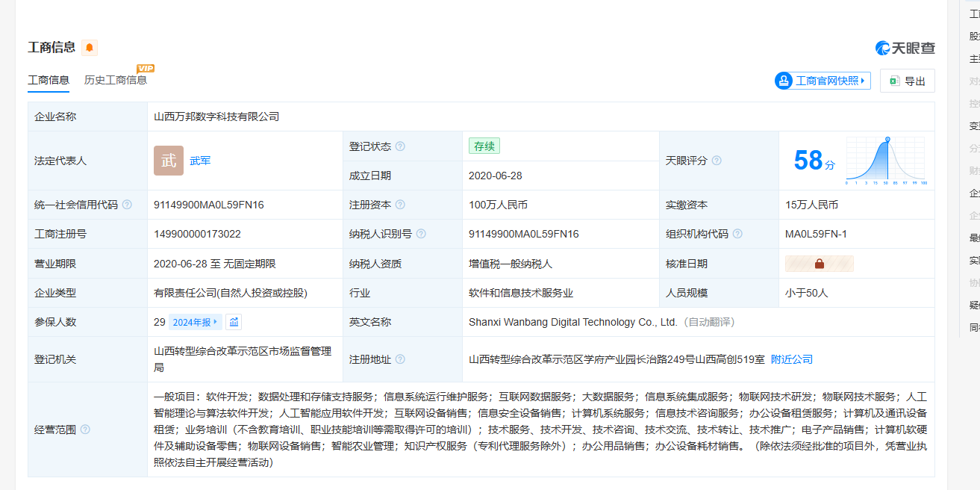This screenshot has height=490, width=980.
Task: Click the question mark beside 统一社会信用代码
Action: pos(127,205)
